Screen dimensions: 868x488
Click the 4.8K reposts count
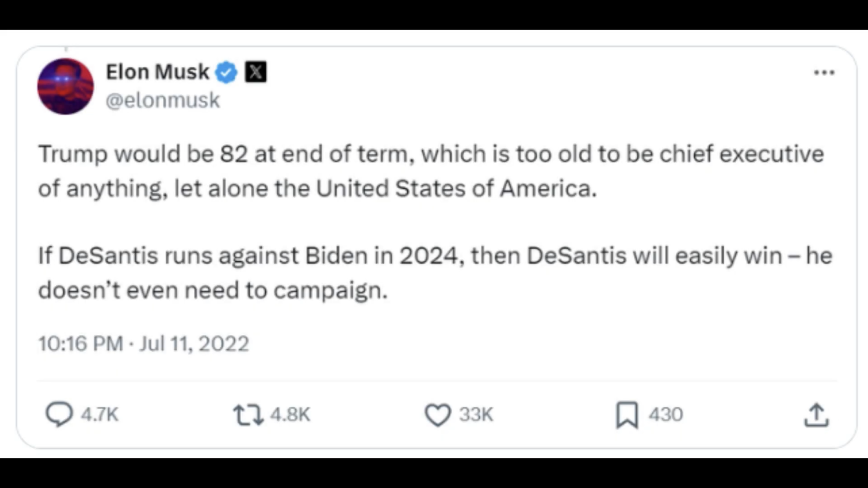[290, 415]
